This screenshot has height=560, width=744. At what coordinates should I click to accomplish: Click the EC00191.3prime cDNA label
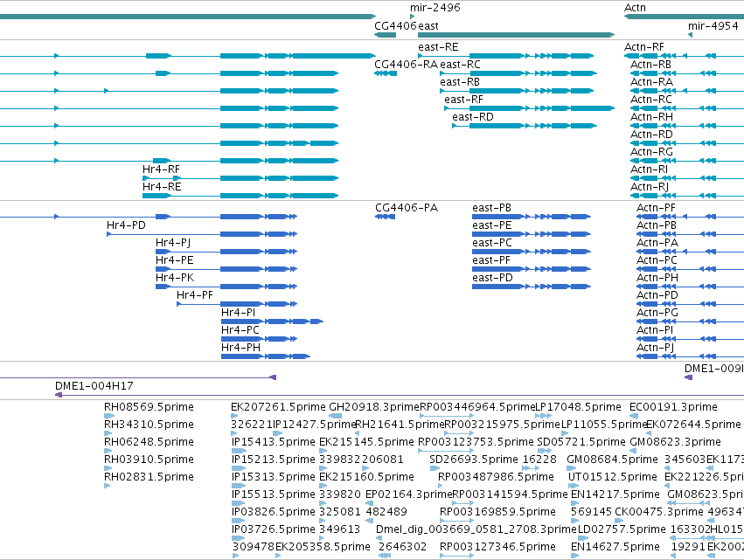coord(673,407)
